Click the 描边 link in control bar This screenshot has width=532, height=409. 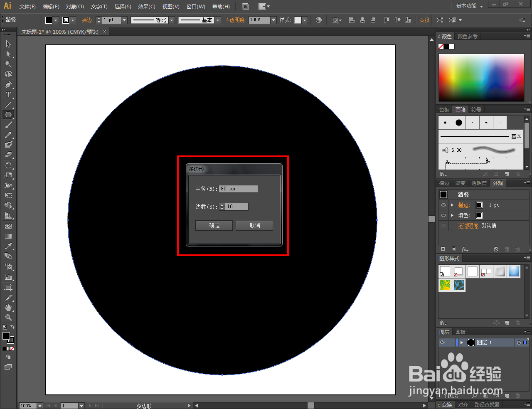tap(87, 20)
